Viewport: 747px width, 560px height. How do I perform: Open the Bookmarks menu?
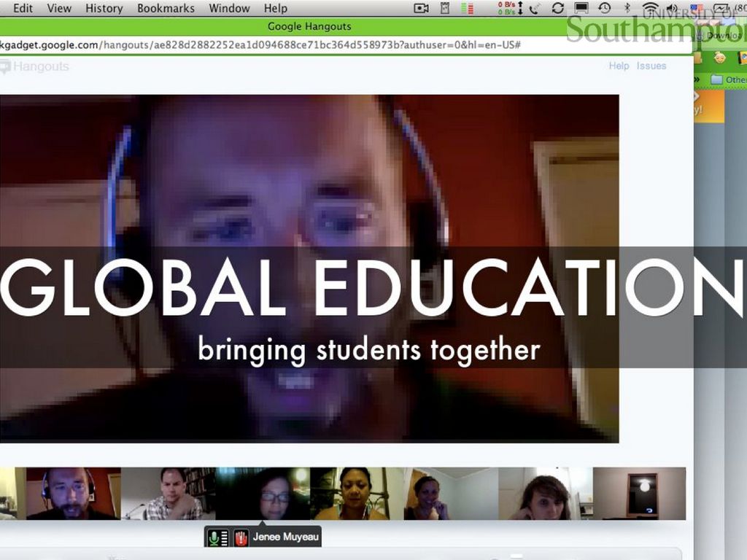point(166,9)
